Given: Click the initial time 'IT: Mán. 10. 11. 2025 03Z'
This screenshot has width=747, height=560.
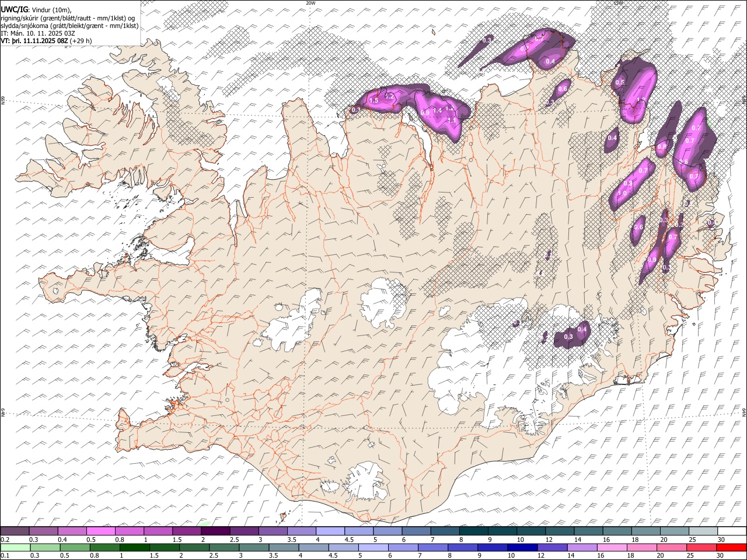Looking at the screenshot, I should (x=38, y=33).
